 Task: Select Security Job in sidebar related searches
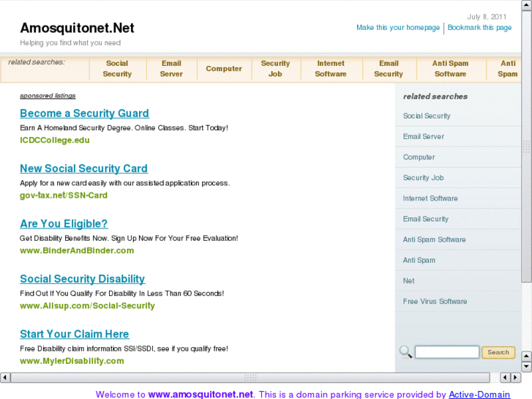pos(423,178)
